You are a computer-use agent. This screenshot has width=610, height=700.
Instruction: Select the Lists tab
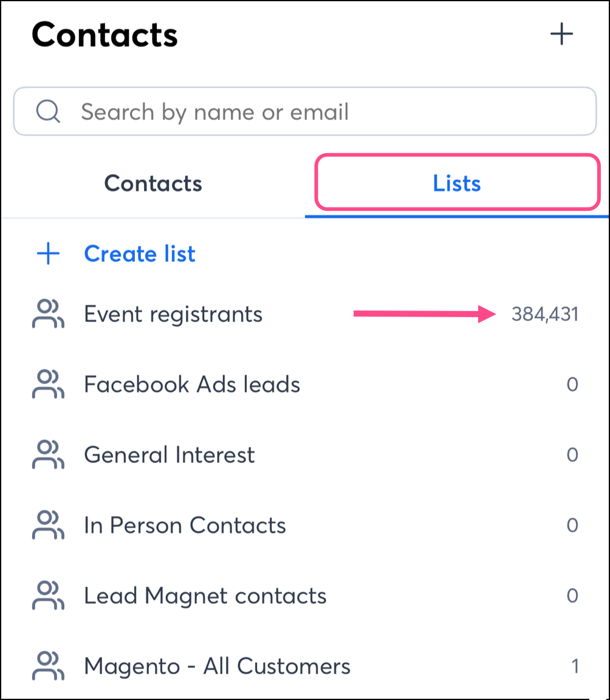tap(457, 184)
